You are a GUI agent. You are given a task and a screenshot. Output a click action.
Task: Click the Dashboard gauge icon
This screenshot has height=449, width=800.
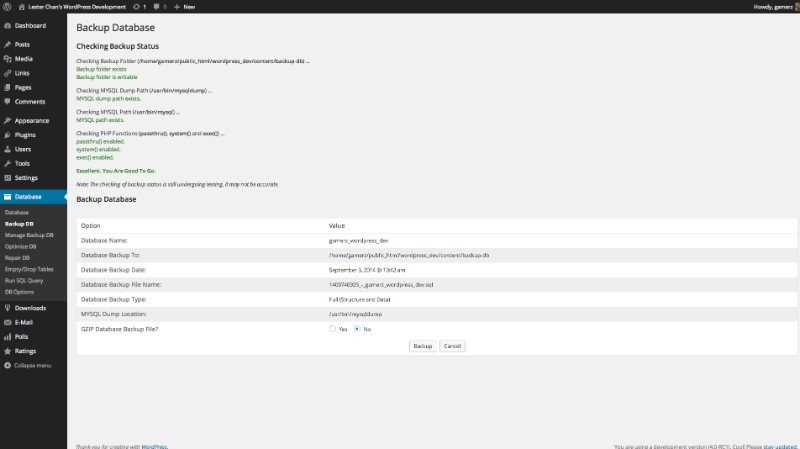[x=8, y=26]
